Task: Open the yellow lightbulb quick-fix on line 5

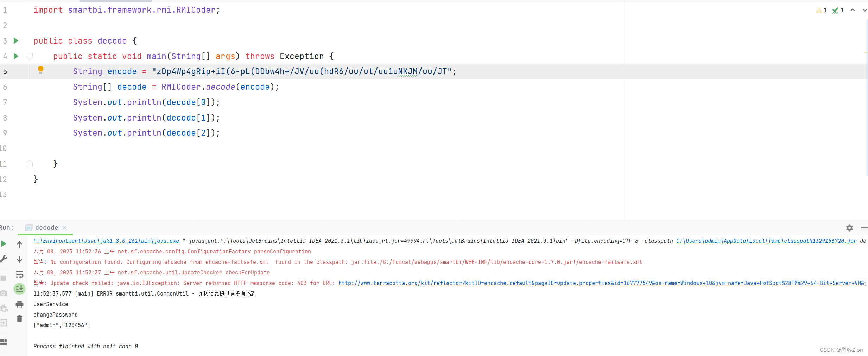Action: coord(40,70)
